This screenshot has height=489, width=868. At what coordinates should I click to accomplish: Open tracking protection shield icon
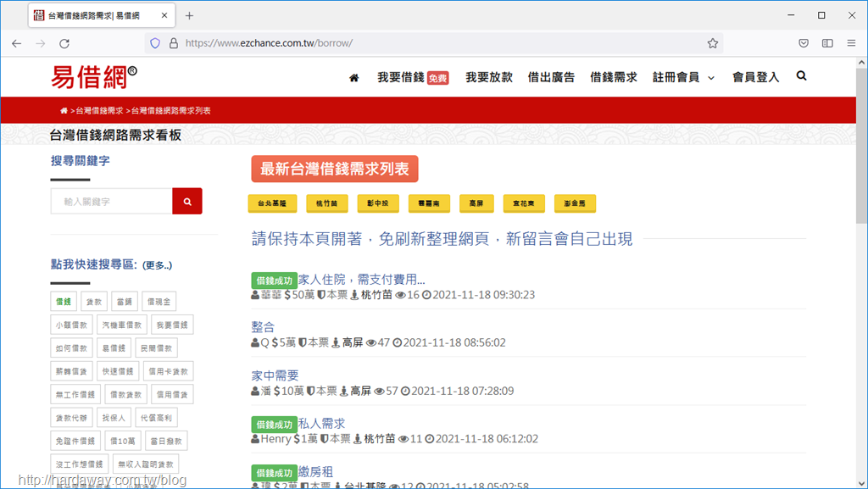click(155, 43)
